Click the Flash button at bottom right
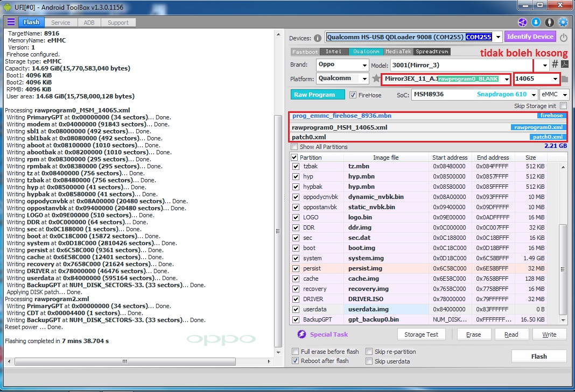 pos(539,356)
